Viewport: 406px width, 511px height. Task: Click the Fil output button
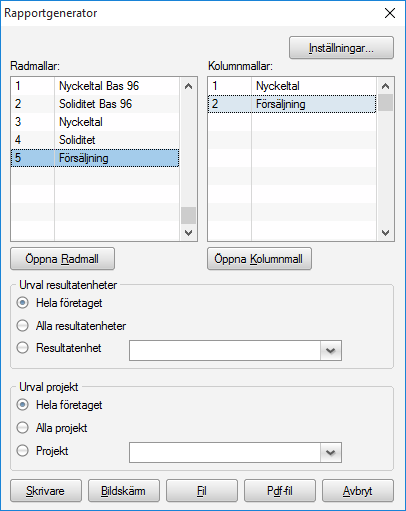pos(202,491)
